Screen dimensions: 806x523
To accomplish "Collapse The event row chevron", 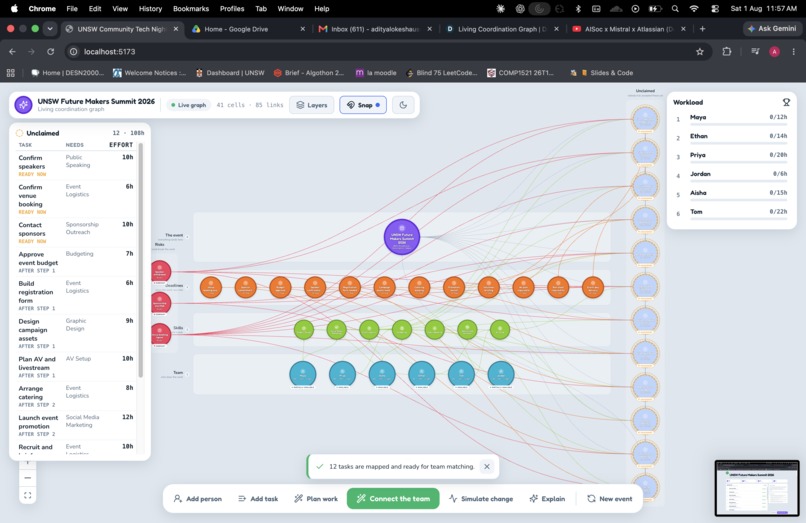I will tap(187, 237).
